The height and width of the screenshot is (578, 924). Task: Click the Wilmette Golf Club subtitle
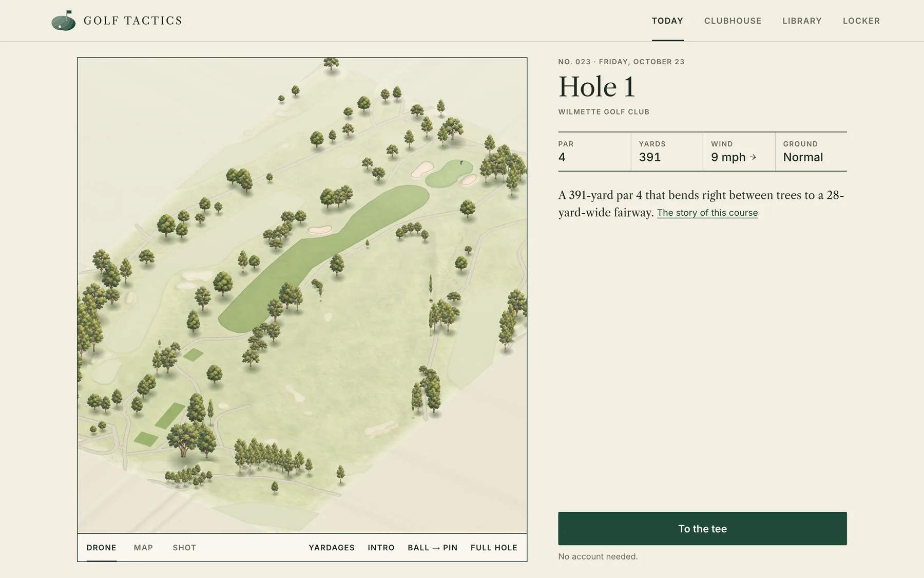[604, 112]
